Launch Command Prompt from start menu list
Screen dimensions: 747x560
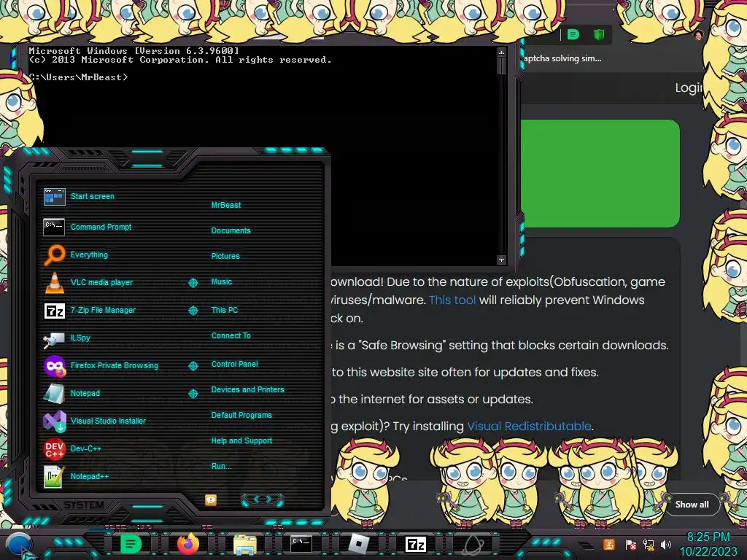88,227
